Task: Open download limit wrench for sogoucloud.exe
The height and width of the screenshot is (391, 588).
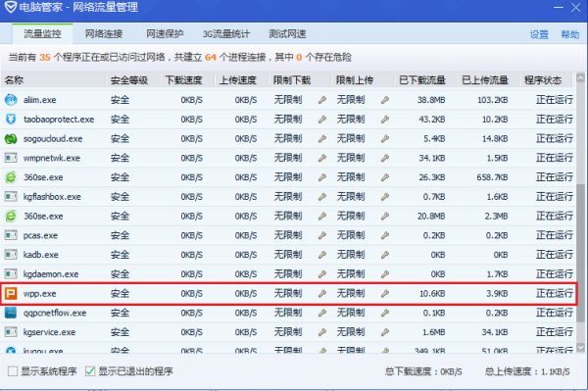Action: pyautogui.click(x=322, y=139)
